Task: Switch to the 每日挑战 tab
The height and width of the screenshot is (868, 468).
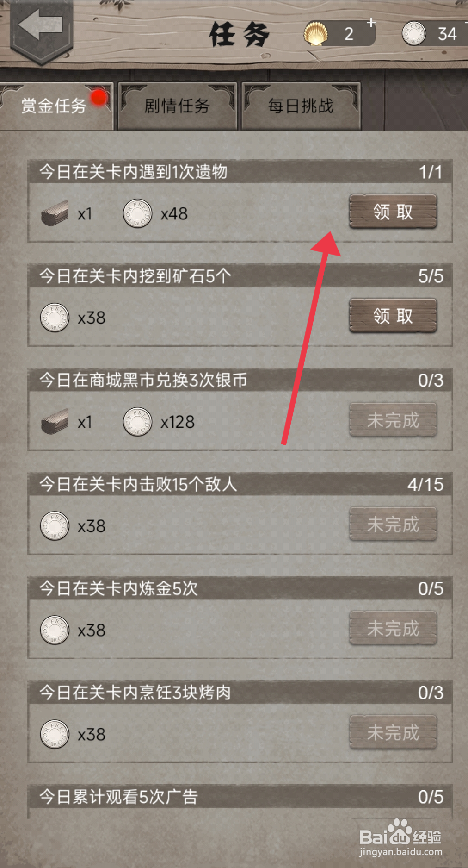Action: tap(301, 106)
